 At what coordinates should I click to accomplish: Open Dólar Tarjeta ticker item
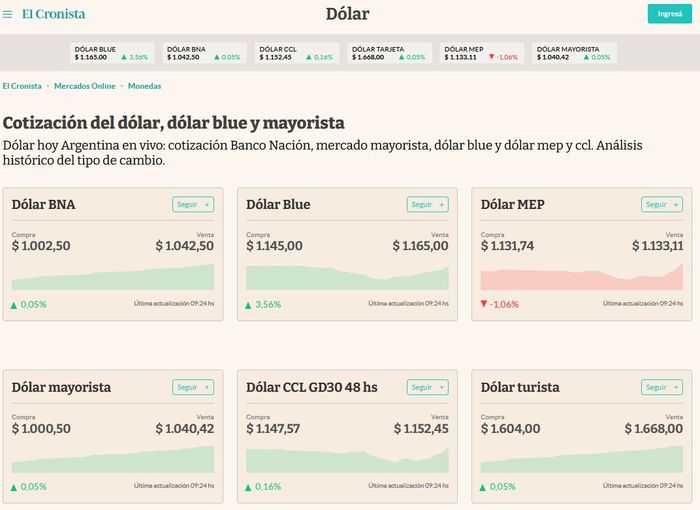(387, 53)
